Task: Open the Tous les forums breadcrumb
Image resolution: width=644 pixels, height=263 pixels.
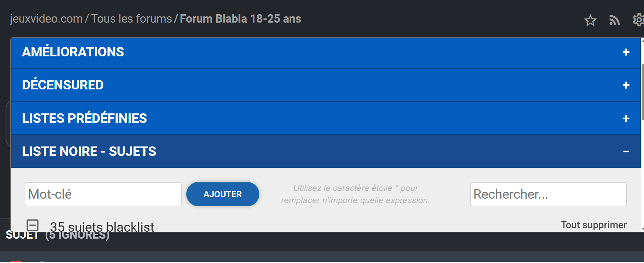Action: 132,19
